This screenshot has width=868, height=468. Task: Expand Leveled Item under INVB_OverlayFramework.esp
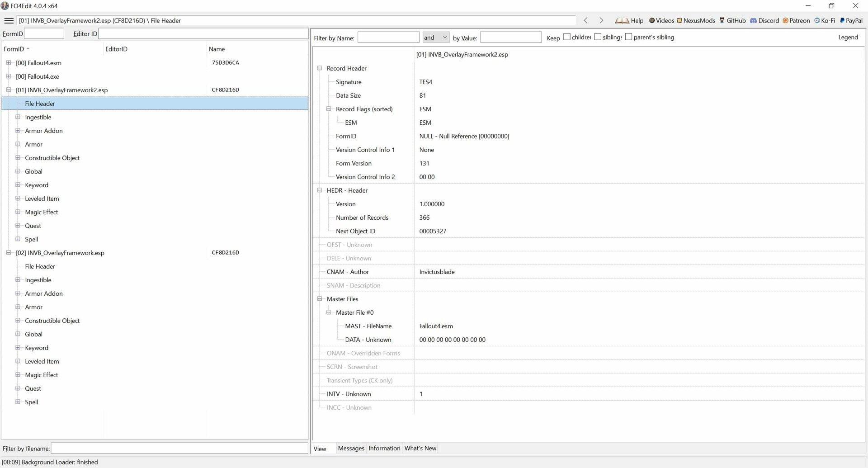coord(18,361)
